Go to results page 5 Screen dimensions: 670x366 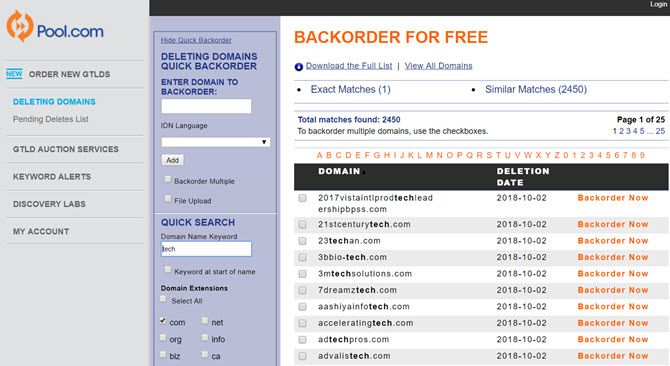(642, 131)
